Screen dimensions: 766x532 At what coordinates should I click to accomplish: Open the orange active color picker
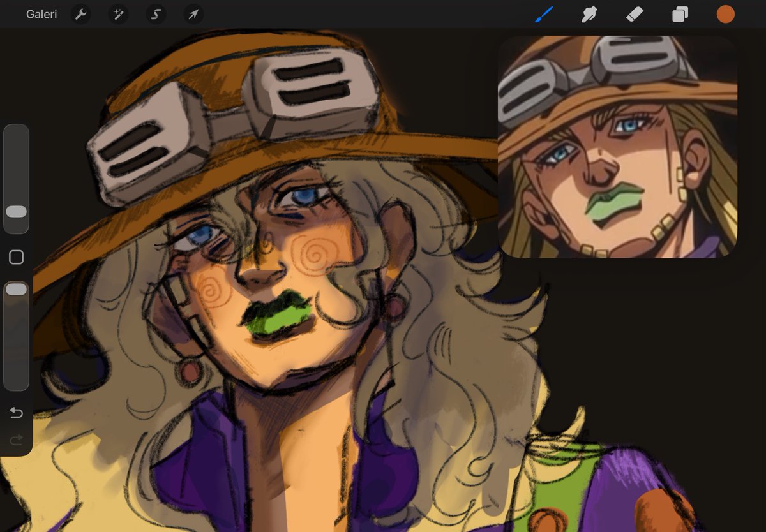click(x=725, y=14)
